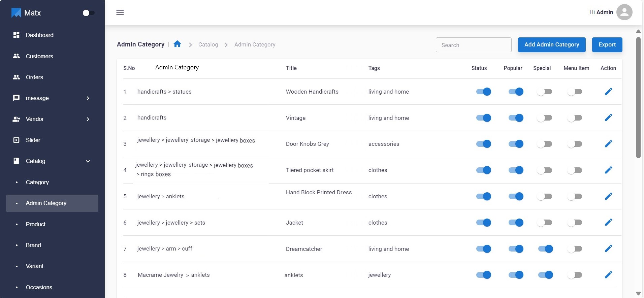
Task: Open the admin user avatar
Action: coord(624,12)
